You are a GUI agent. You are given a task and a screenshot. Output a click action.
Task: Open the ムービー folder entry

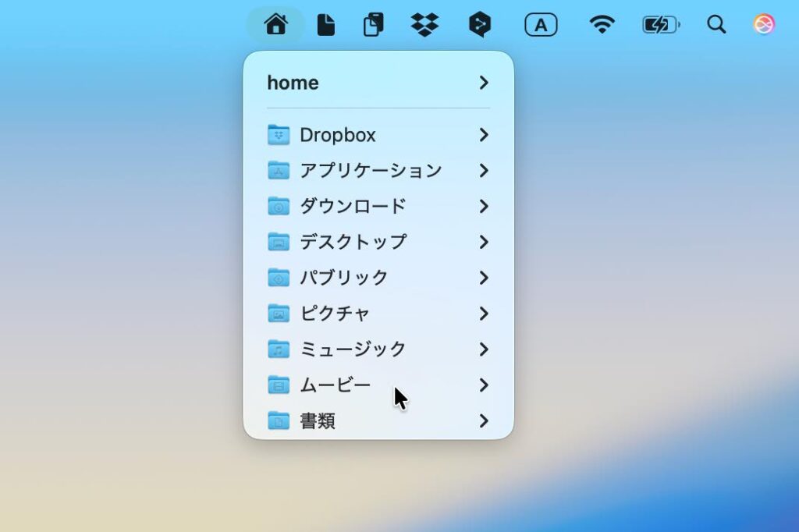coord(335,385)
